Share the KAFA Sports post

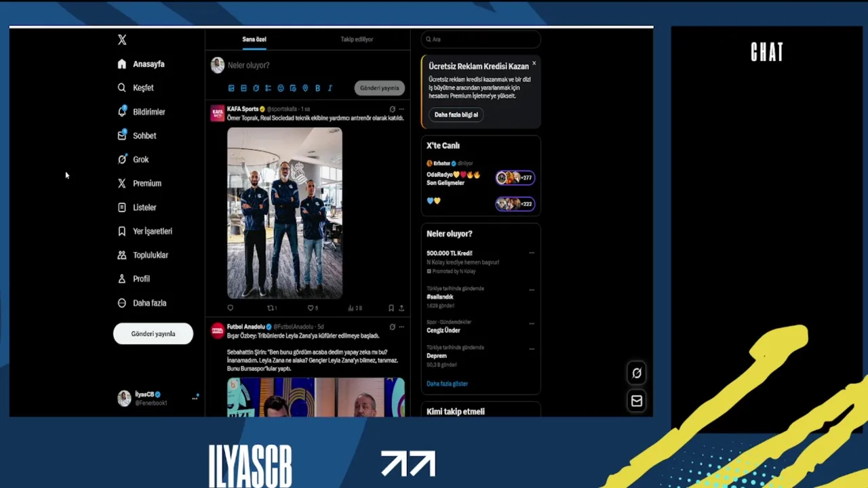click(401, 308)
